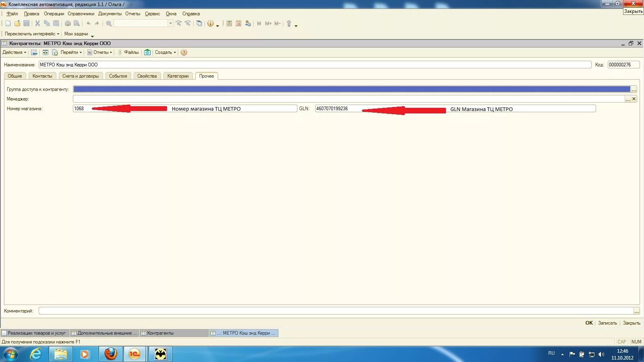Open the Мои задачи toolbar item
Screen dimensions: 644x362
click(x=76, y=34)
